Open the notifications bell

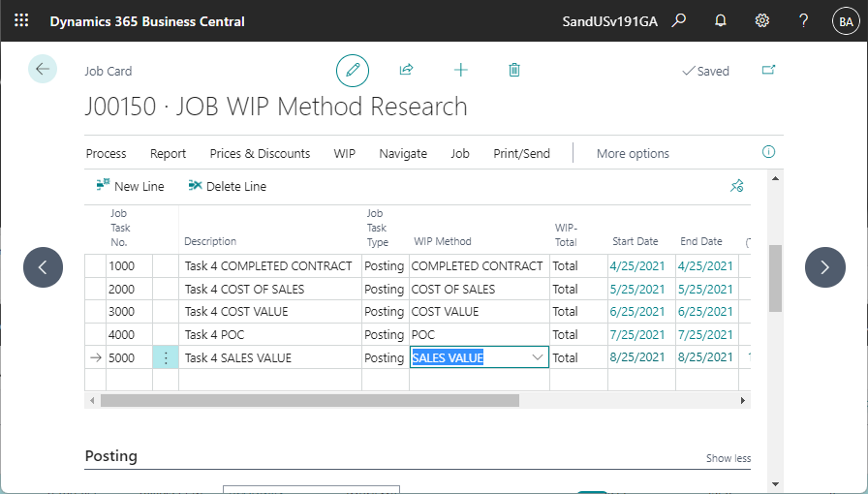pos(720,20)
